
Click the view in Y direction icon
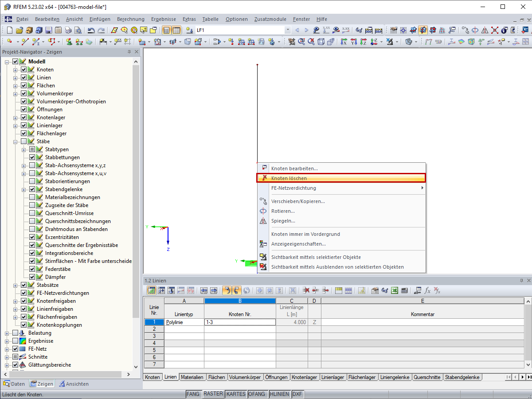353,42
